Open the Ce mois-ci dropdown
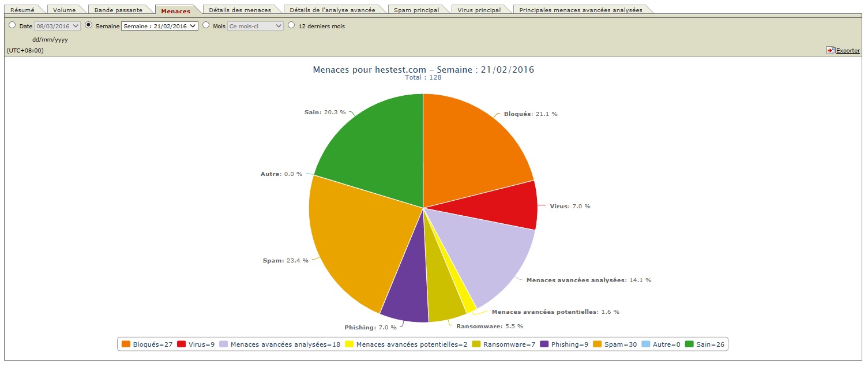Viewport: 868px width, 375px height. pos(255,26)
